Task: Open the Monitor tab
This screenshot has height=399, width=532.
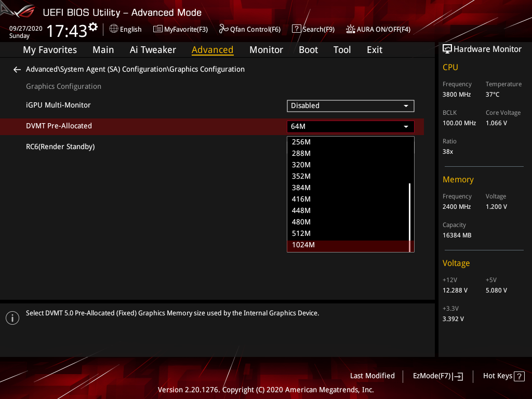Action: (x=266, y=50)
